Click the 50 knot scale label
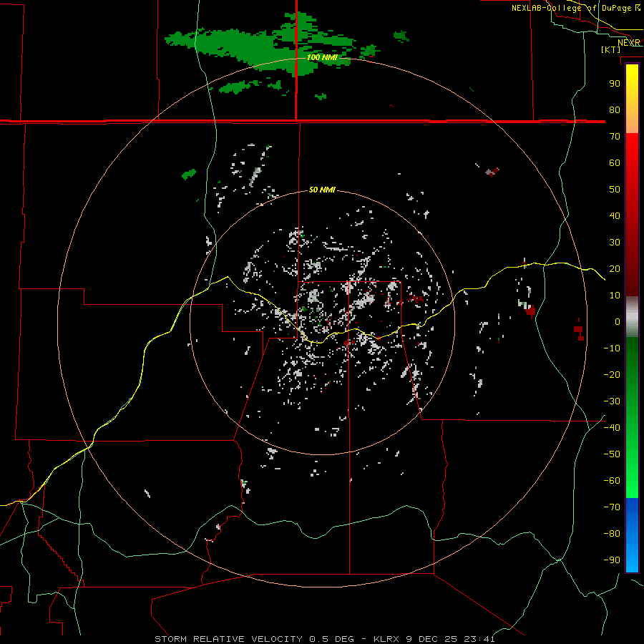Screen dimensions: 644x644 [615, 190]
